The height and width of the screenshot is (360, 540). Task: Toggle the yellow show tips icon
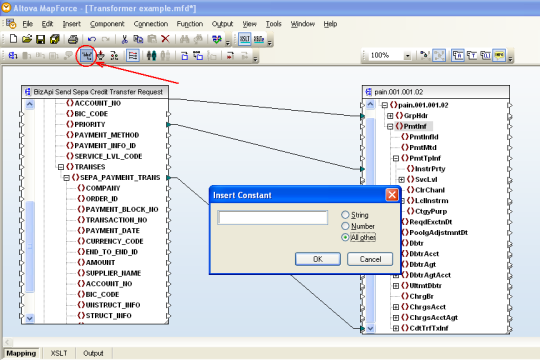pos(499,55)
